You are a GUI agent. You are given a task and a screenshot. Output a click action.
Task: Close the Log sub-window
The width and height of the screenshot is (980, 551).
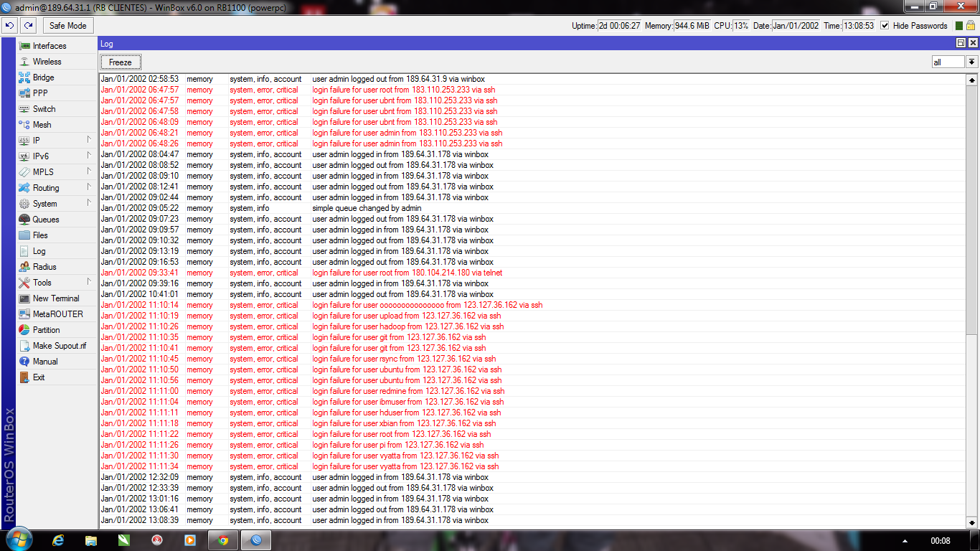(973, 43)
